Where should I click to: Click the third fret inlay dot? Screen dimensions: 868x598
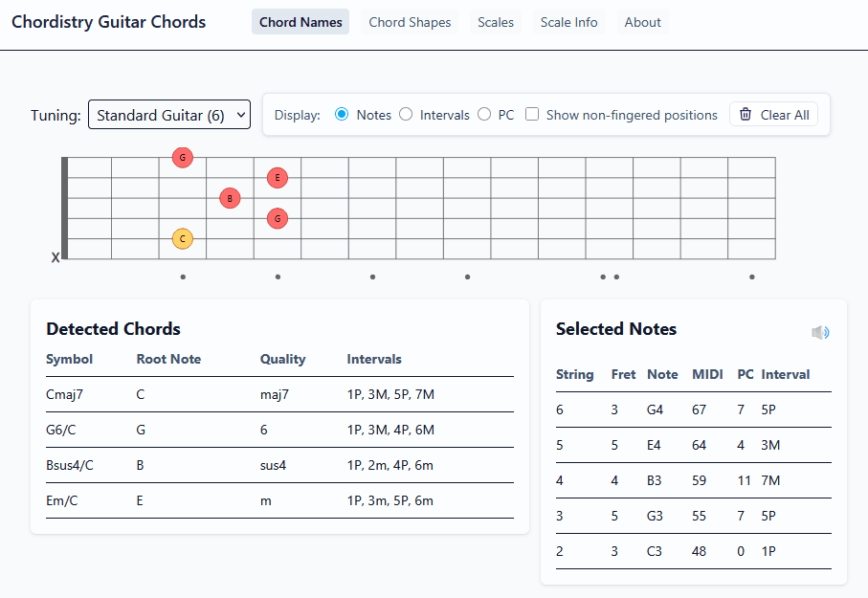click(182, 277)
